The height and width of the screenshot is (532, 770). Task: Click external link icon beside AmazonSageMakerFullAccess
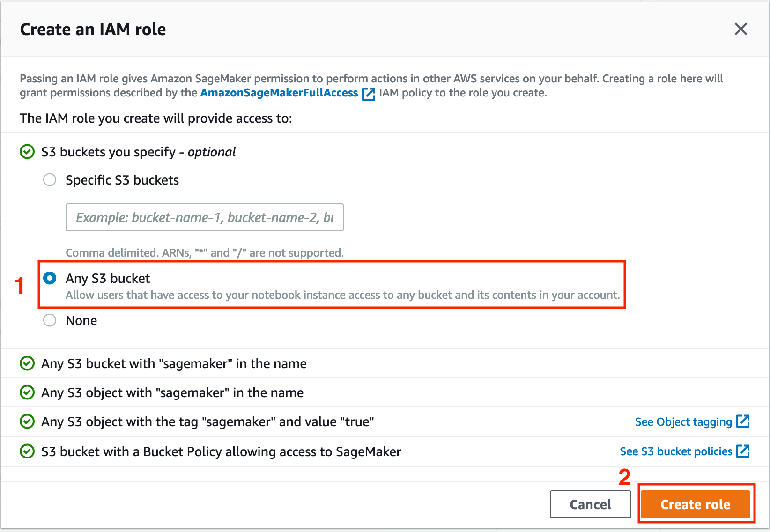[369, 94]
